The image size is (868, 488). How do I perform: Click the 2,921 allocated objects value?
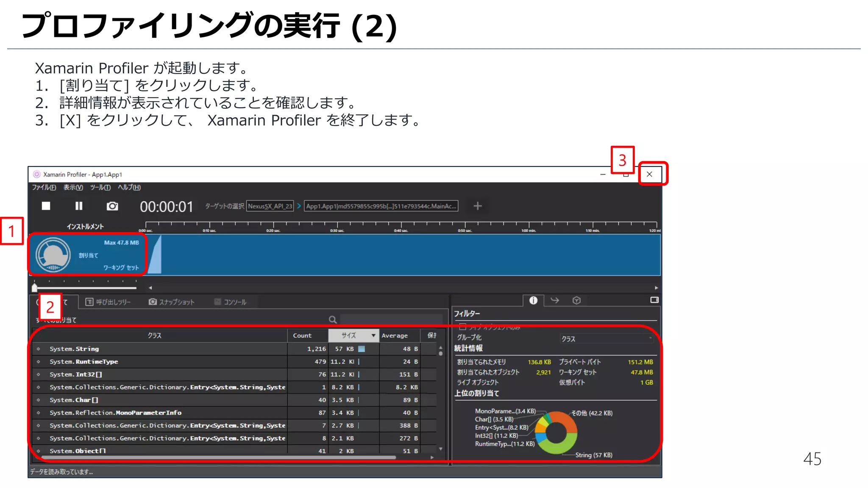(543, 372)
